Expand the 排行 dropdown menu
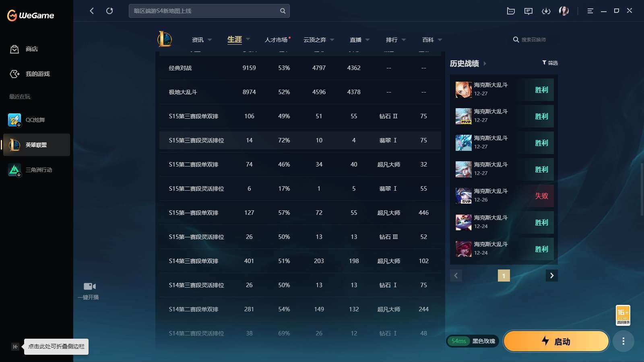Image resolution: width=644 pixels, height=362 pixels. [404, 40]
